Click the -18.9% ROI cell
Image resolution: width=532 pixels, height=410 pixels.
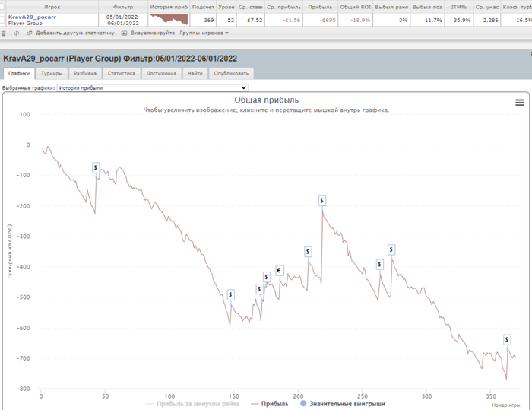click(355, 20)
